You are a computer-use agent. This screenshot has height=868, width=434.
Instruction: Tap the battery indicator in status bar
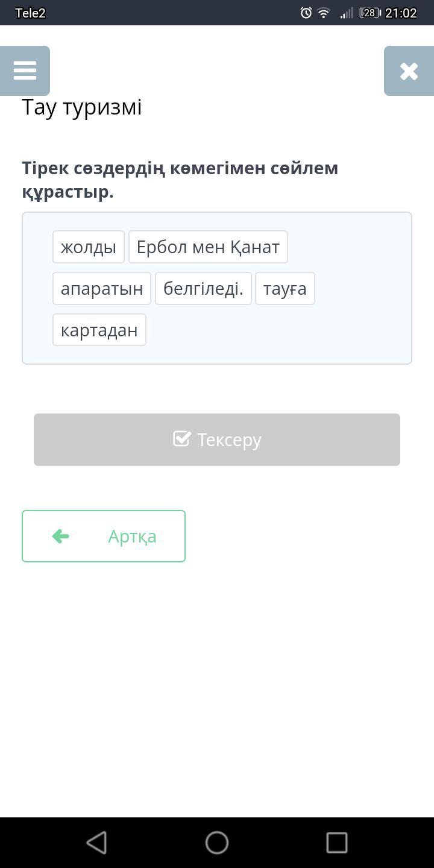click(368, 13)
